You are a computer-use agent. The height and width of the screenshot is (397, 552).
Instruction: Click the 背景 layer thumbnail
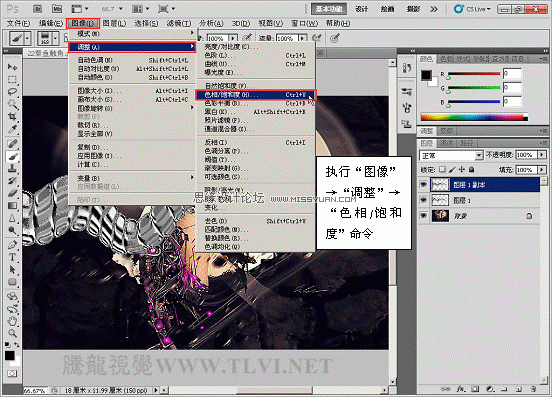click(440, 215)
